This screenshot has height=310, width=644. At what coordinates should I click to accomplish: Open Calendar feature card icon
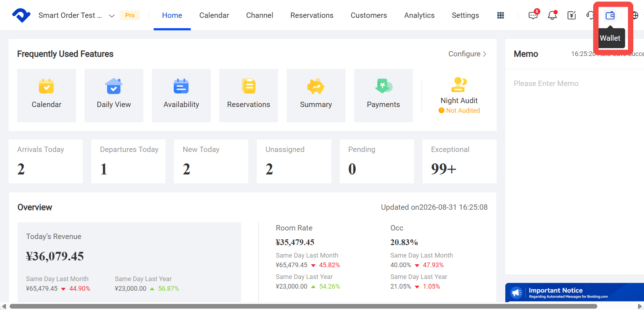pyautogui.click(x=46, y=86)
